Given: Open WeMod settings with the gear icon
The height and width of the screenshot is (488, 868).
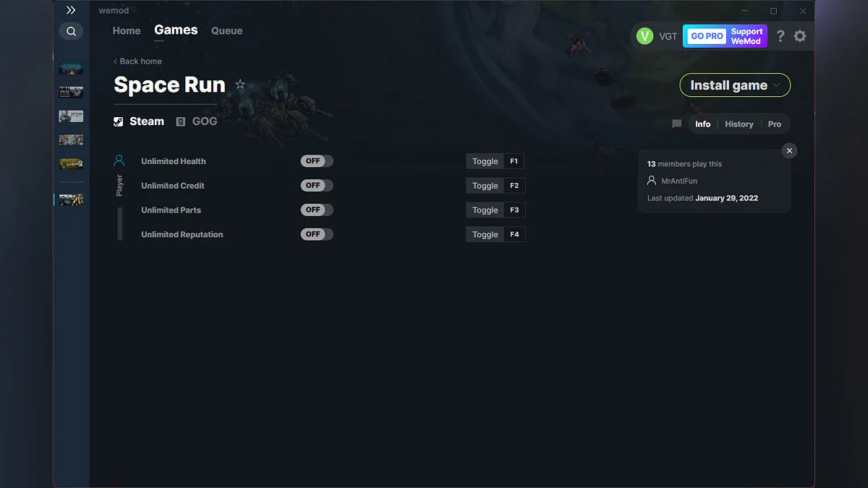Looking at the screenshot, I should tap(800, 35).
